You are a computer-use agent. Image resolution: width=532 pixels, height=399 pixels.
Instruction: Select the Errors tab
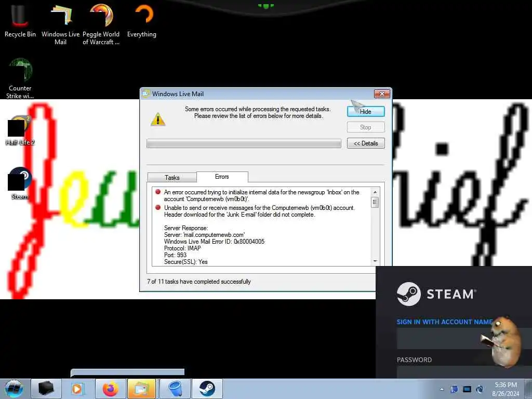coord(222,177)
